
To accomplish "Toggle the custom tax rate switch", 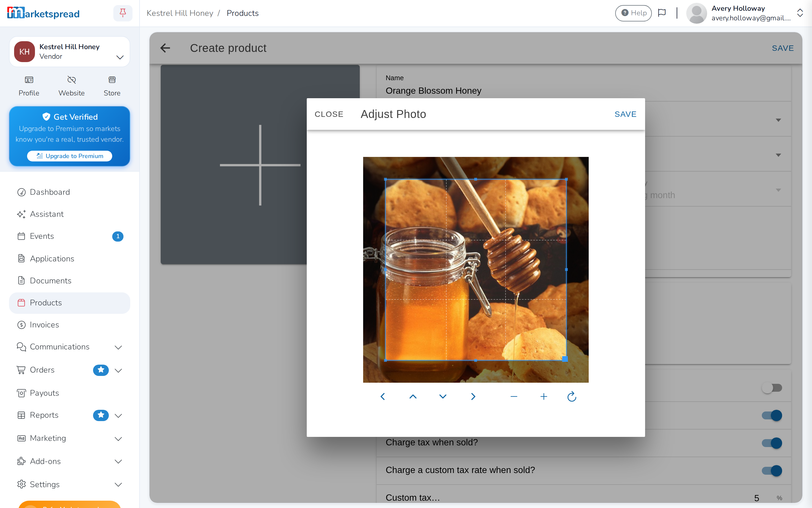I will [772, 470].
